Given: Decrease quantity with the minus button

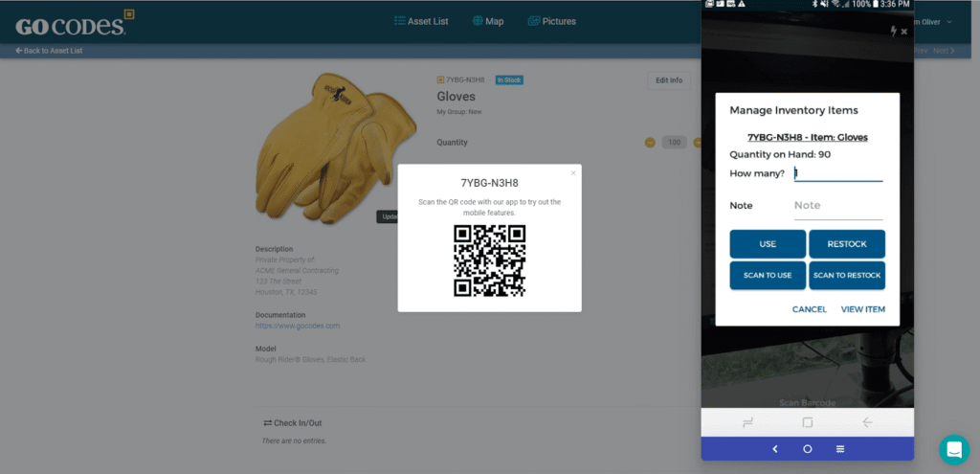Looking at the screenshot, I should pos(650,143).
